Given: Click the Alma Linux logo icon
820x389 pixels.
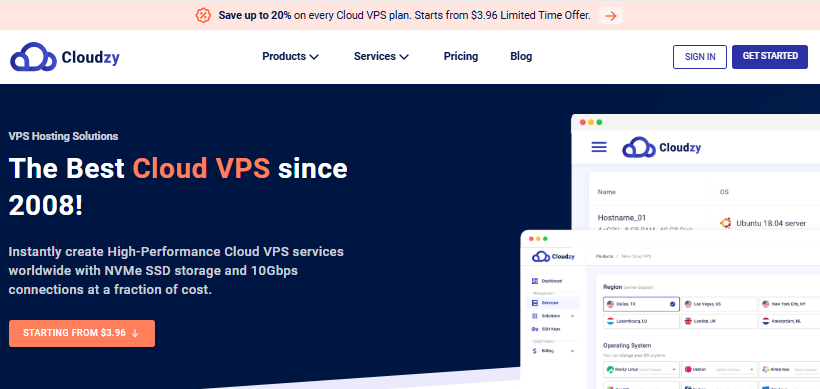Looking at the screenshot, I should (x=766, y=370).
